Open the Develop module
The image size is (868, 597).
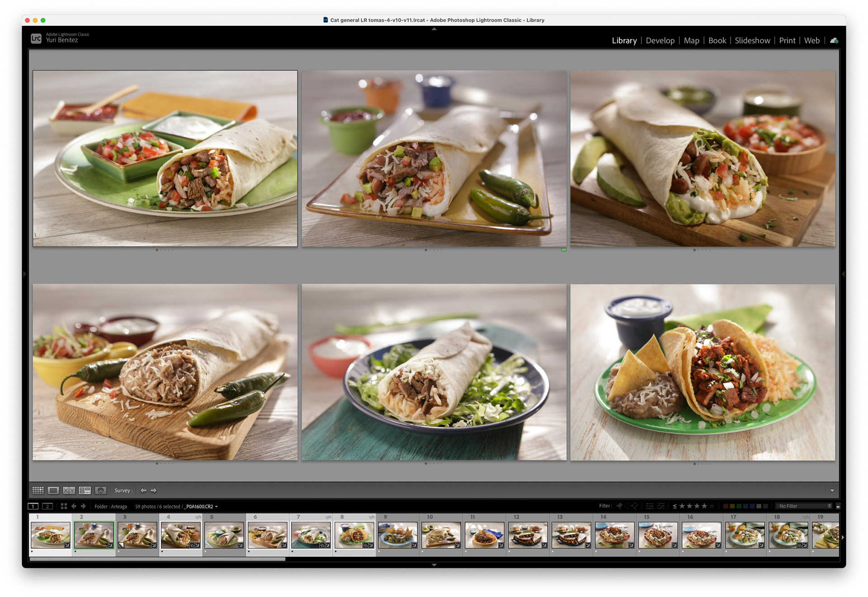660,41
